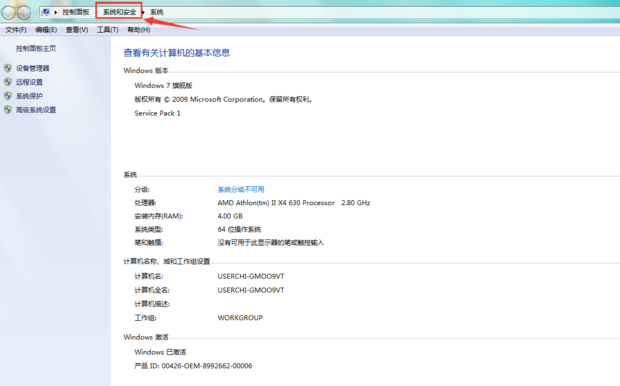
Task: Click the shield icon beside 设备管理器
Action: [8, 68]
